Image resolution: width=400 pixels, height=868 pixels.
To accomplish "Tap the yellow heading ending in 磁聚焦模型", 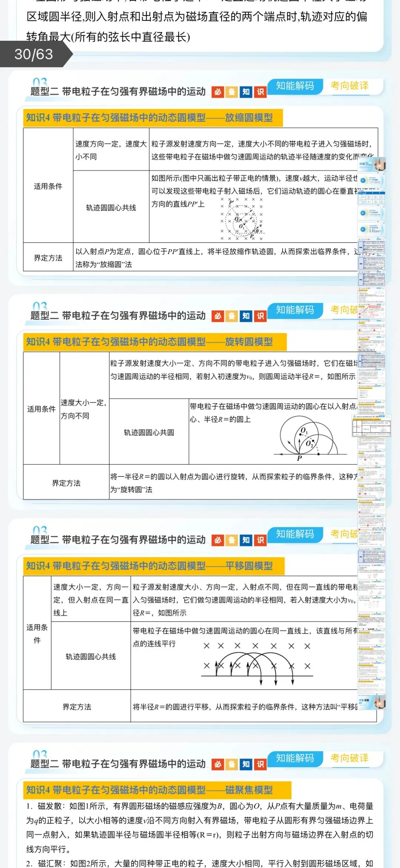I will [x=157, y=790].
